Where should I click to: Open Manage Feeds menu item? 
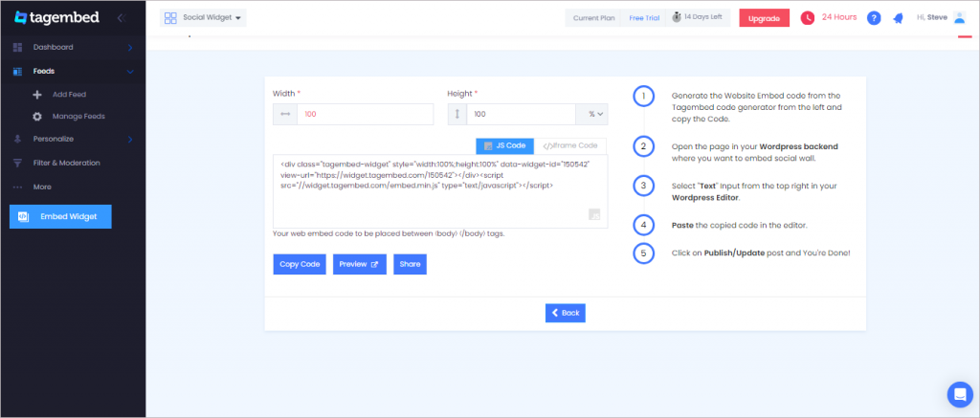[78, 116]
